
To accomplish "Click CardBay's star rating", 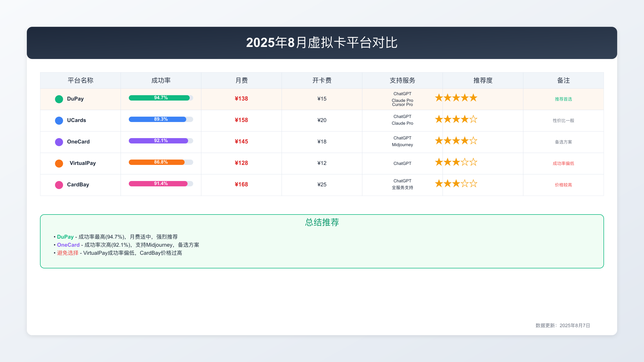I will tap(456, 184).
